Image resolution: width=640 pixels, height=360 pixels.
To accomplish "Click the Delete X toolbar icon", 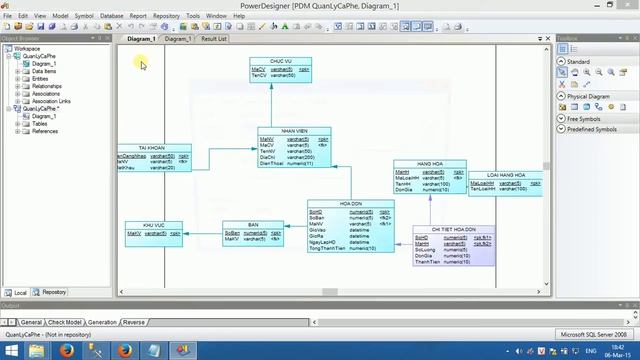I will (x=119, y=27).
